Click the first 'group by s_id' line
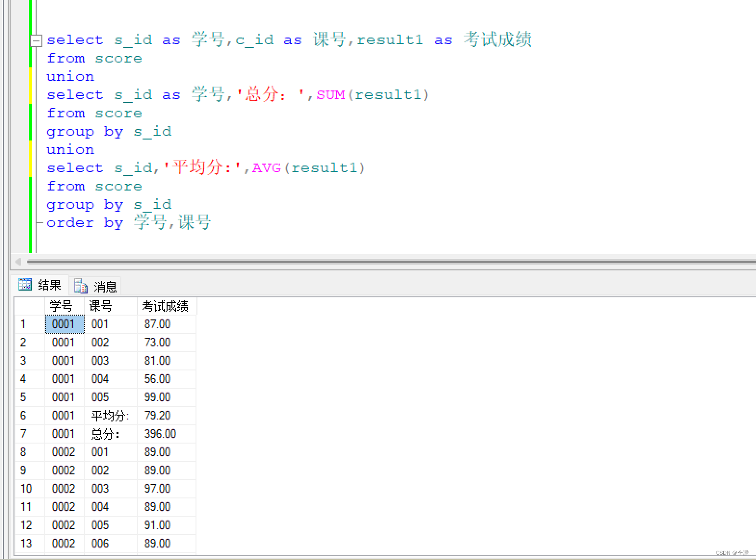 coord(109,131)
